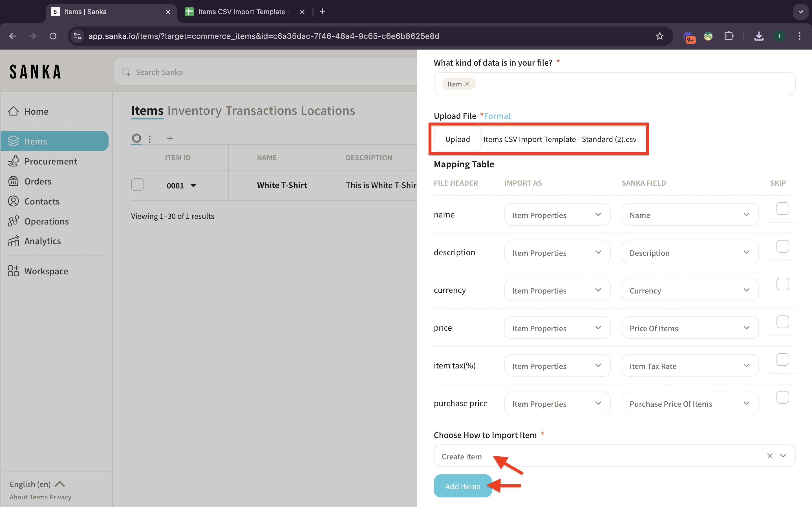This screenshot has height=507, width=812.
Task: Open Analytics chart icon
Action: [x=14, y=241]
